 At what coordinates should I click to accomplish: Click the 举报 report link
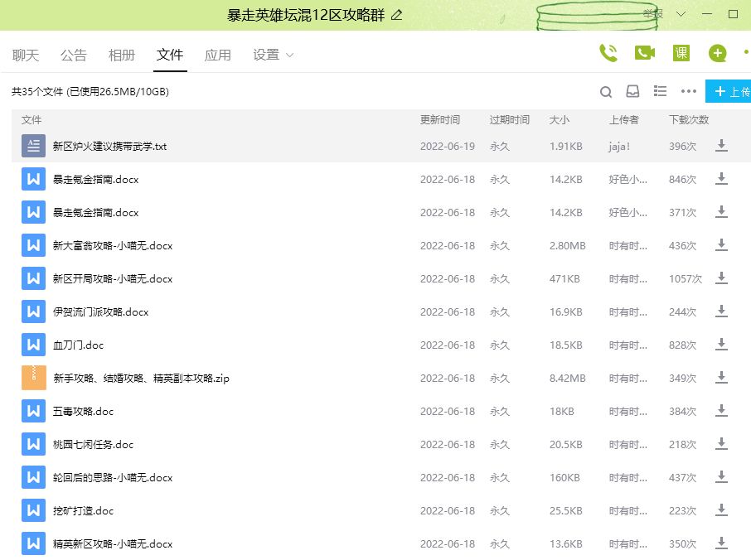pyautogui.click(x=652, y=15)
